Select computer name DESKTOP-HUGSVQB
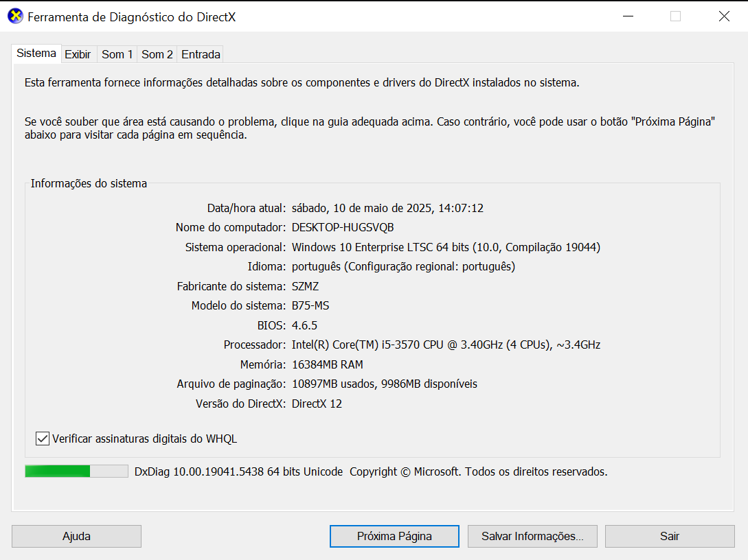This screenshot has height=560, width=748. [343, 227]
